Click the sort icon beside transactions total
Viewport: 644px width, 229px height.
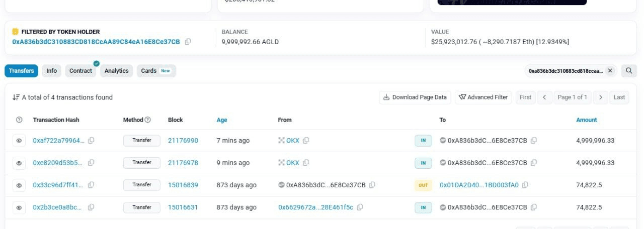(16, 97)
